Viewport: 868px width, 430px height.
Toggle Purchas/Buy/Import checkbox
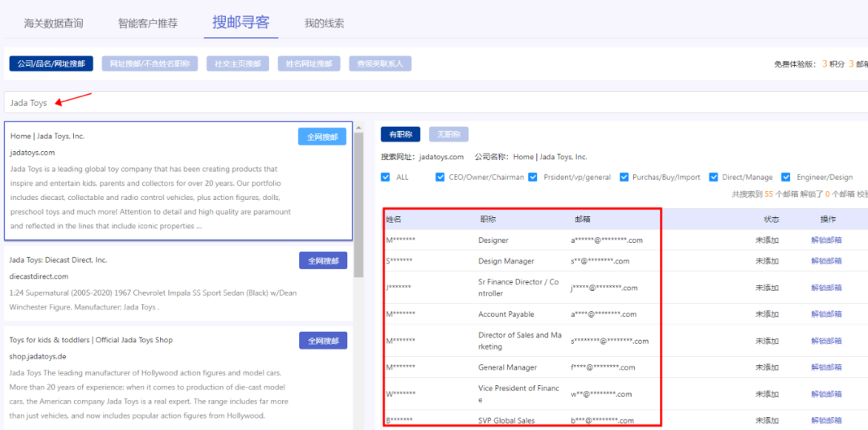tap(624, 177)
